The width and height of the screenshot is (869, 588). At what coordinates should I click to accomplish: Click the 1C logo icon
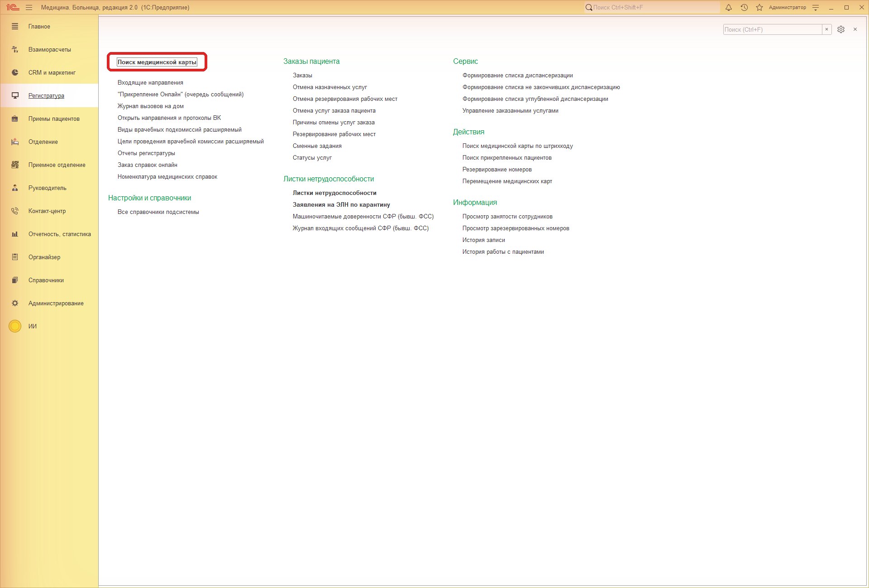(12, 7)
